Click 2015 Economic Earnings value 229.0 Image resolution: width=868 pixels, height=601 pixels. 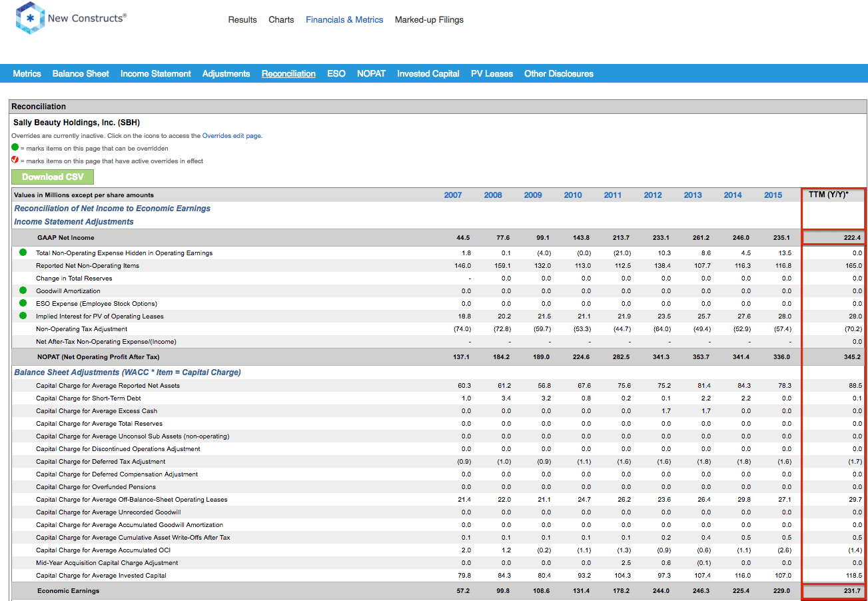point(783,591)
